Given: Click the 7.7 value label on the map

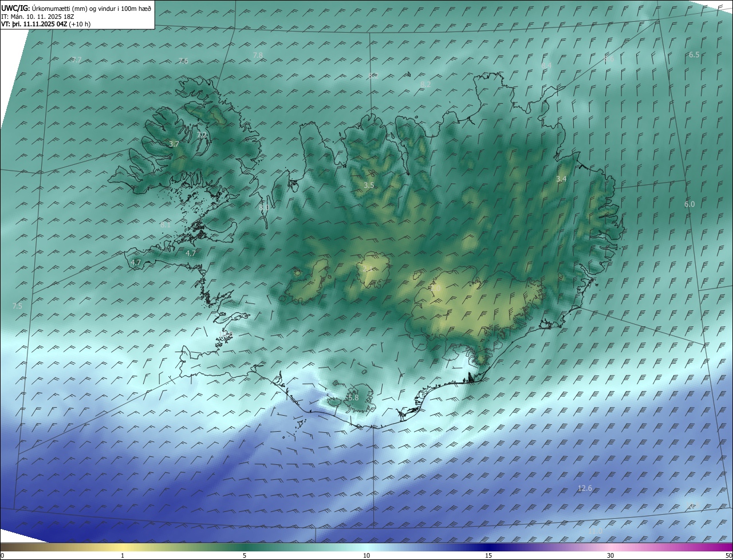Looking at the screenshot, I should click(x=77, y=60).
